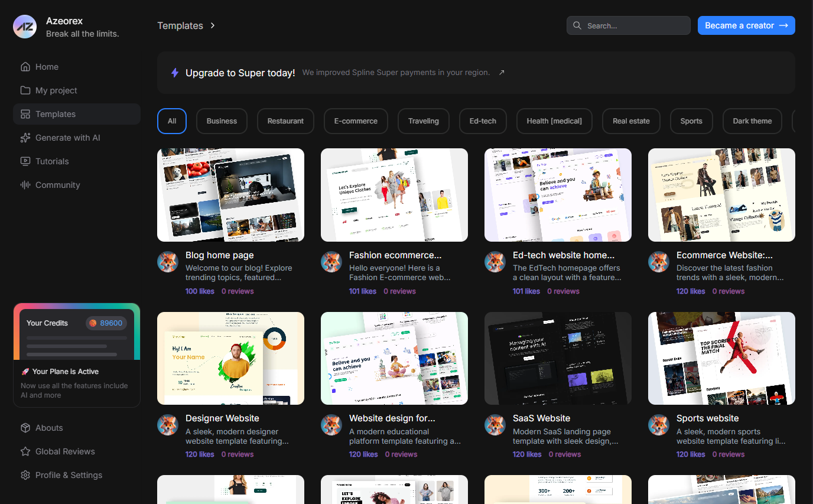The image size is (813, 504).
Task: Click the arrow icon on Became a creator
Action: point(783,25)
